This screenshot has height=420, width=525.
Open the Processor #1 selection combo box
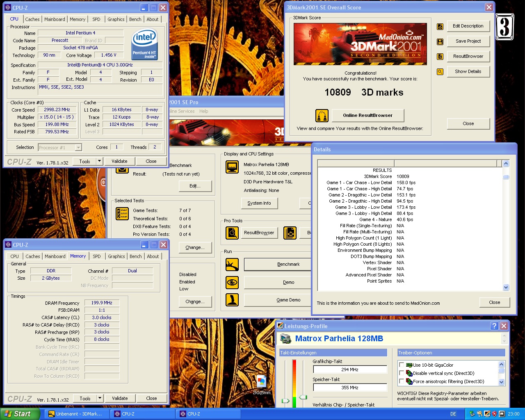[x=60, y=147]
